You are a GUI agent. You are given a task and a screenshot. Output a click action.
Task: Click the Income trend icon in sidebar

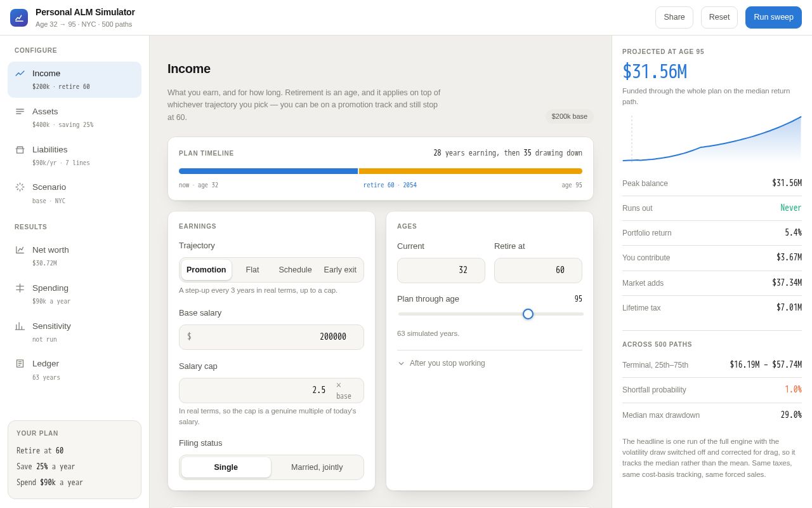click(20, 73)
